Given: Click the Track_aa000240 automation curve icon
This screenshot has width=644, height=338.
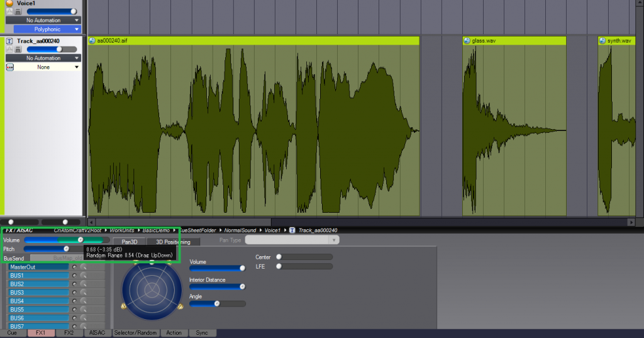Looking at the screenshot, I should [9, 49].
